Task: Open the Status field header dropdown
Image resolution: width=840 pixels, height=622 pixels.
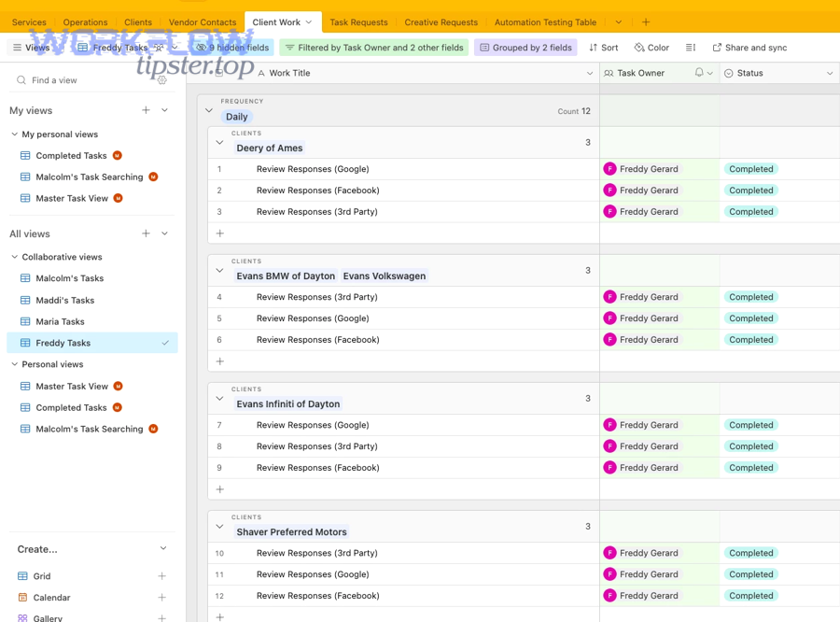Action: click(x=831, y=72)
